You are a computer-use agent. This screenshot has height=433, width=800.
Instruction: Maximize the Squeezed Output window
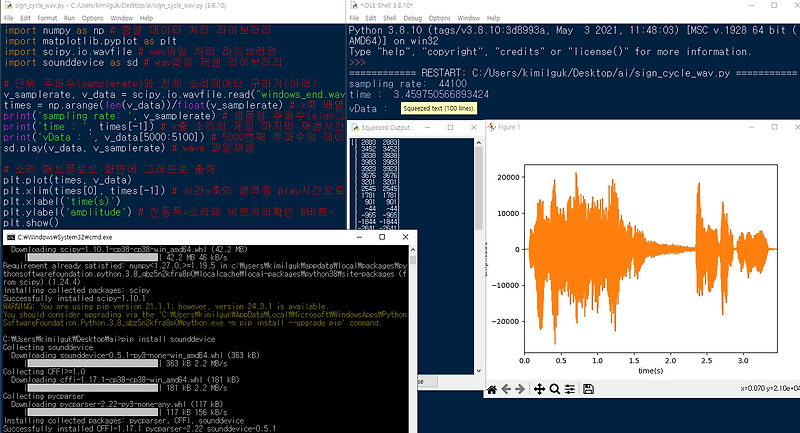click(451, 128)
